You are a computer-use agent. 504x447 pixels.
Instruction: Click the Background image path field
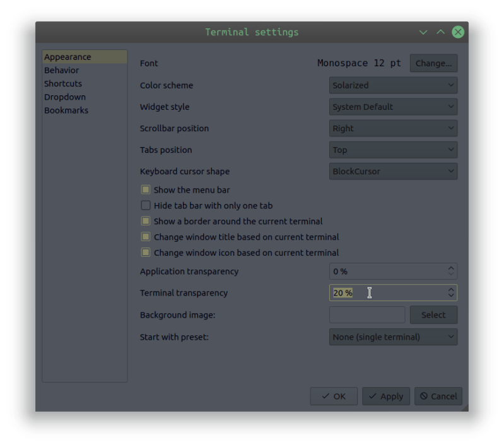(367, 315)
